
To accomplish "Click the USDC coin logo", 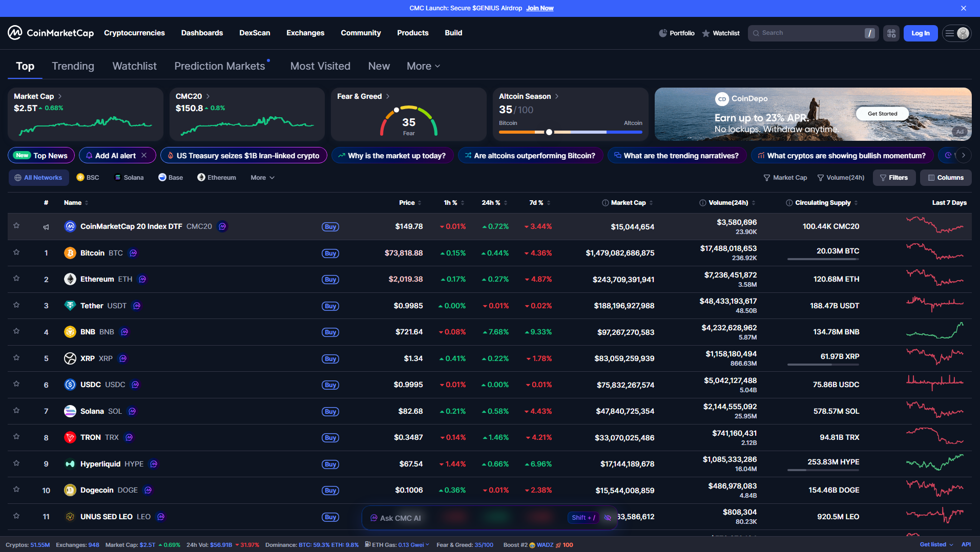I will [70, 385].
